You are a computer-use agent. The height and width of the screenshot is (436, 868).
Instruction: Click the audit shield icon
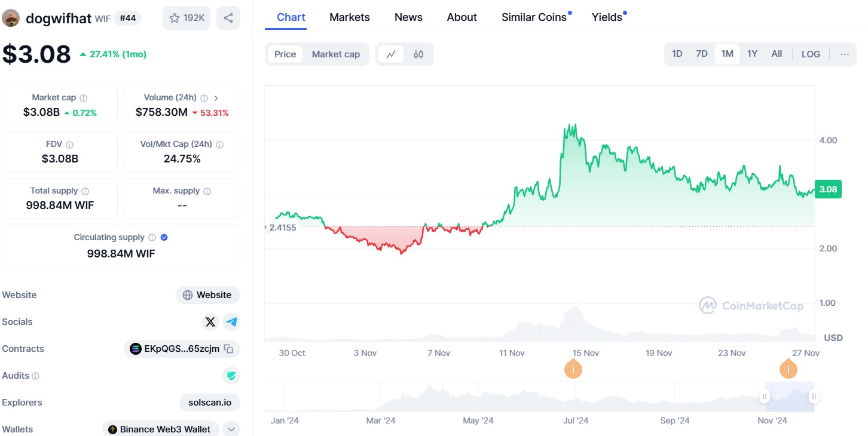[x=231, y=376]
